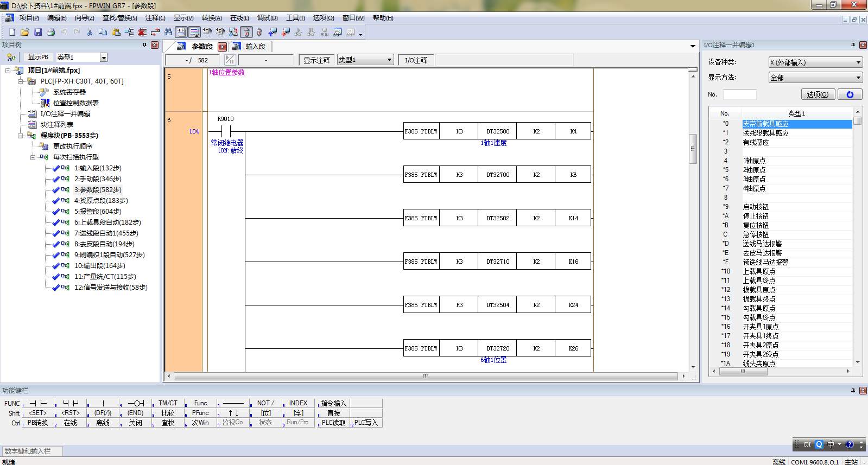Click the I/O注释 button

[x=416, y=60]
